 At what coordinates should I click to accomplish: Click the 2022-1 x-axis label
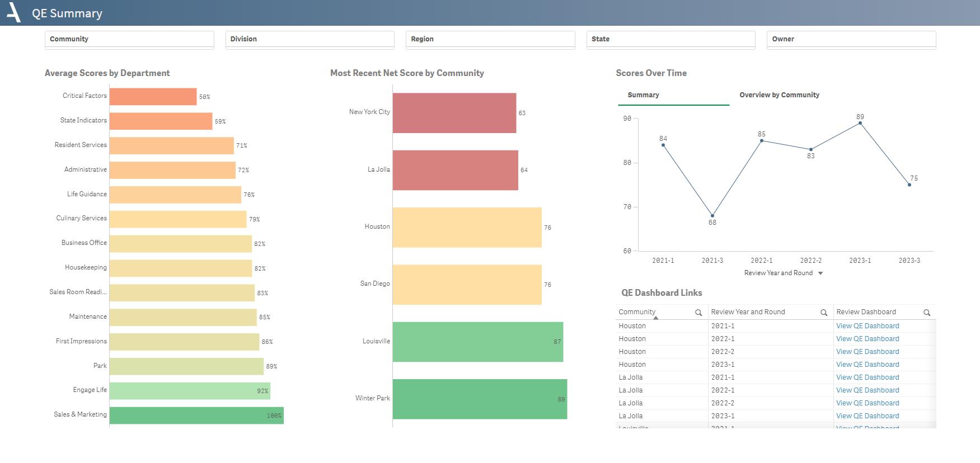point(762,261)
